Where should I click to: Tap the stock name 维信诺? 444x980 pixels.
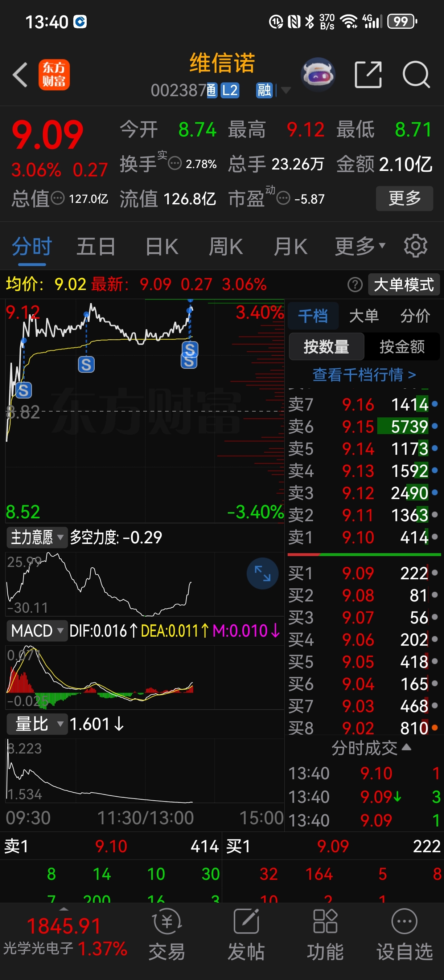pos(222,63)
